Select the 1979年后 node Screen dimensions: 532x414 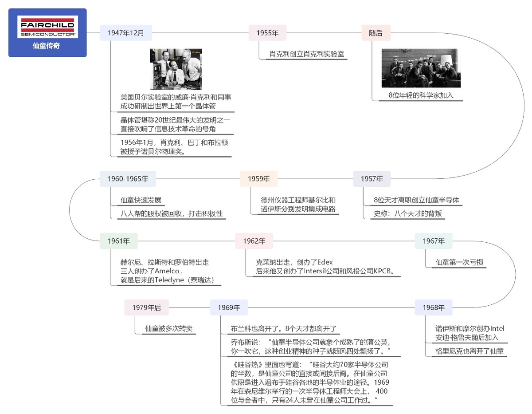point(145,308)
